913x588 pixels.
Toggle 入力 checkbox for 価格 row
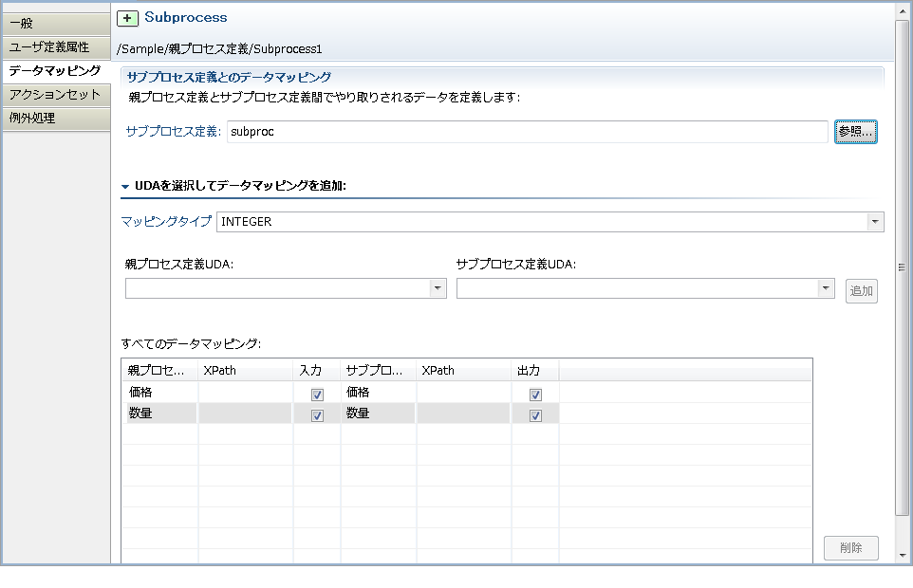[x=317, y=395]
